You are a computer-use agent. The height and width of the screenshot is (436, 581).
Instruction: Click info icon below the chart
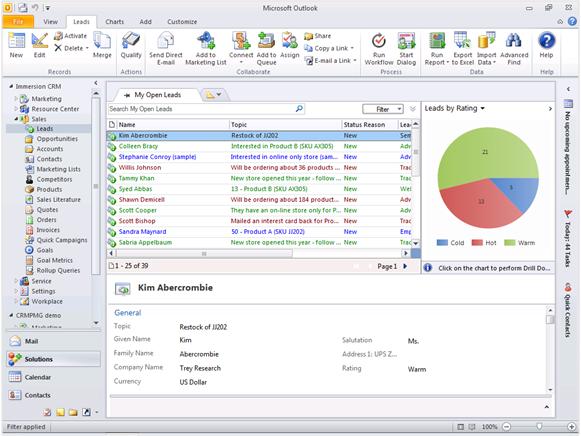pos(428,268)
